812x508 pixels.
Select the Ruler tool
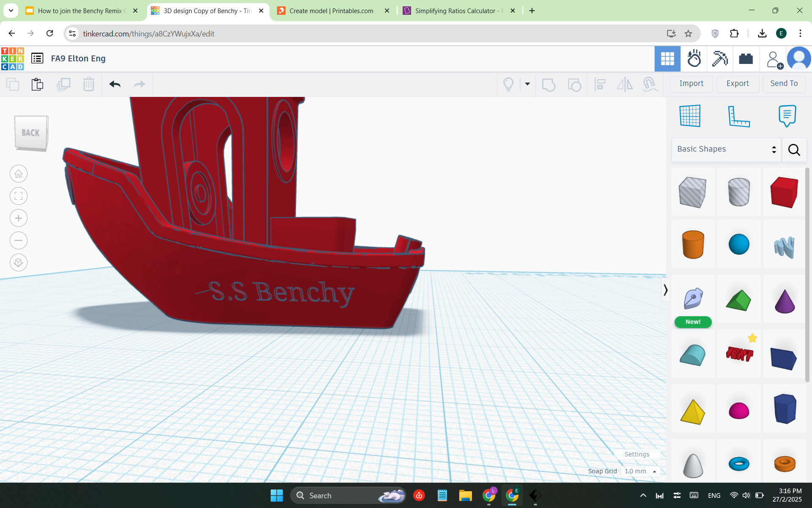tap(739, 116)
